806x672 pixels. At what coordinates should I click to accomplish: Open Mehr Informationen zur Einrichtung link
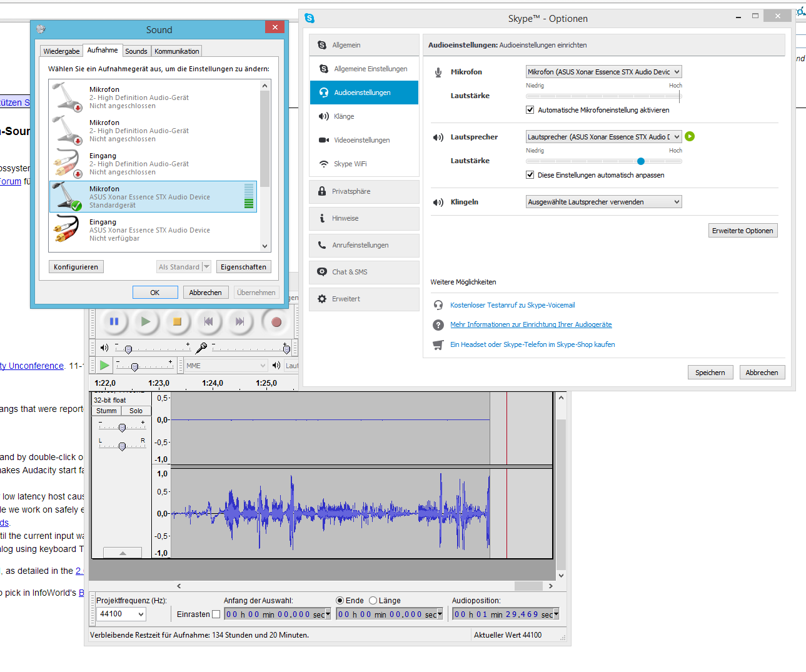click(531, 324)
